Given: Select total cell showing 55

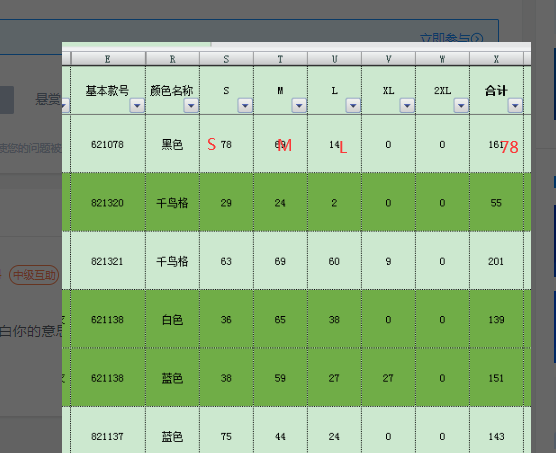Looking at the screenshot, I should click(x=496, y=202).
